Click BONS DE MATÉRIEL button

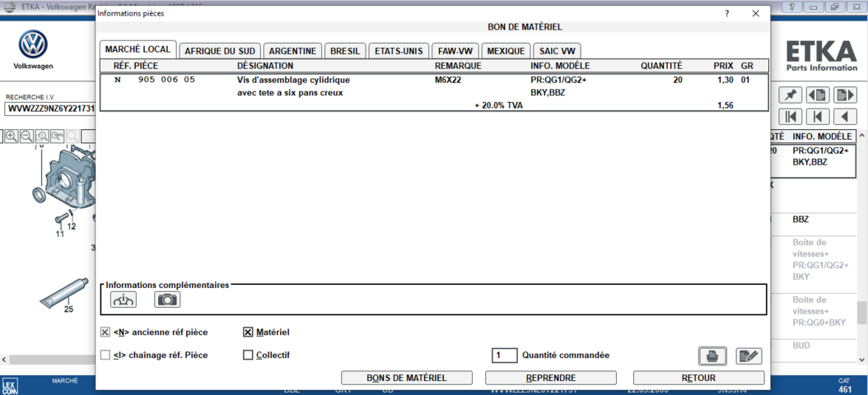(x=407, y=378)
